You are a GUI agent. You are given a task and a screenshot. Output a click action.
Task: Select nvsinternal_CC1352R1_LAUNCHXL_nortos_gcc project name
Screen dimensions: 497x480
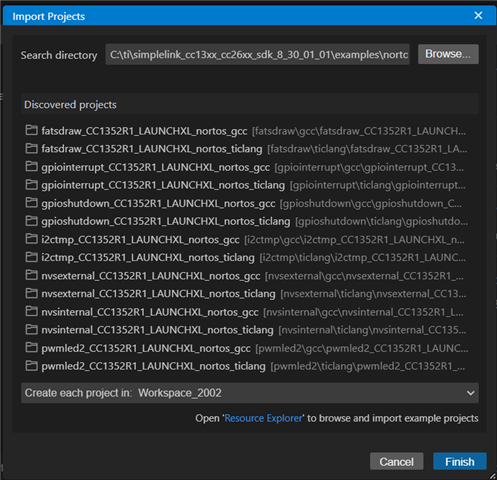pyautogui.click(x=150, y=312)
